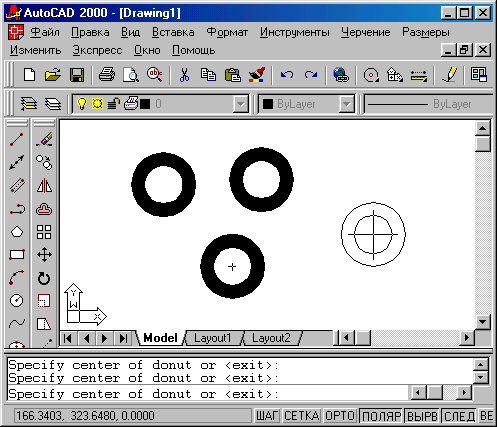Select the Mirror tool
The width and height of the screenshot is (497, 427).
[x=44, y=186]
